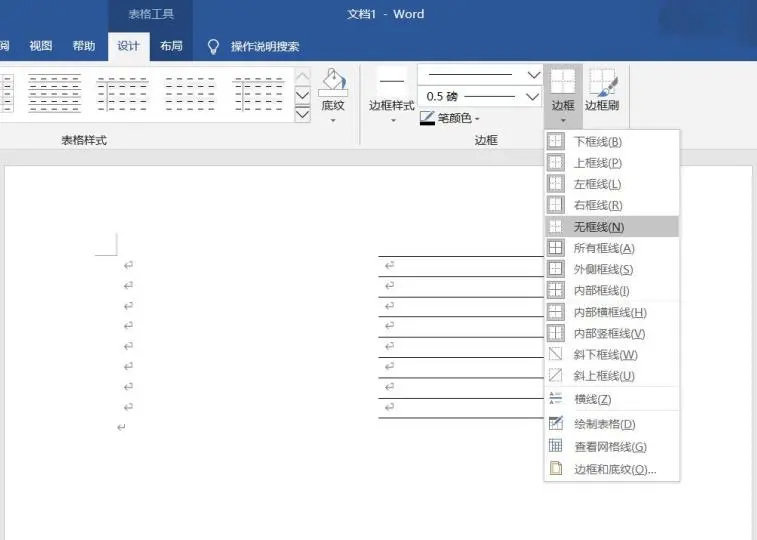Open the 视图 view tab
Image resolution: width=757 pixels, height=540 pixels.
click(x=41, y=46)
